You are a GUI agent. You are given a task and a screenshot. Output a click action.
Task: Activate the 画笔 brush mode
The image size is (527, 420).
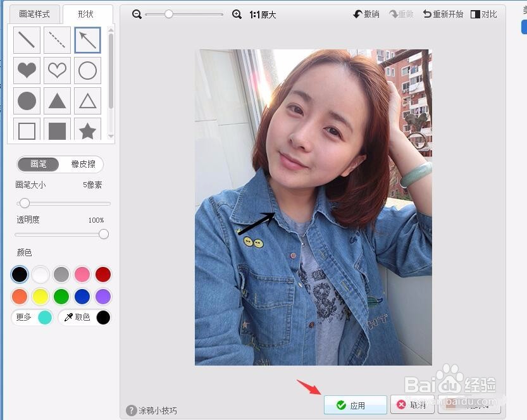point(39,164)
